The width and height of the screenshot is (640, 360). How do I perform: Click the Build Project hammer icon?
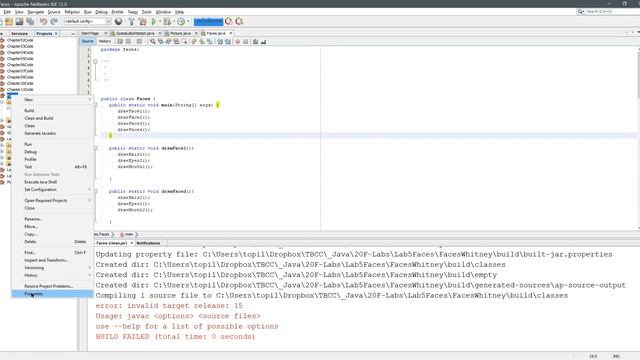coord(131,21)
